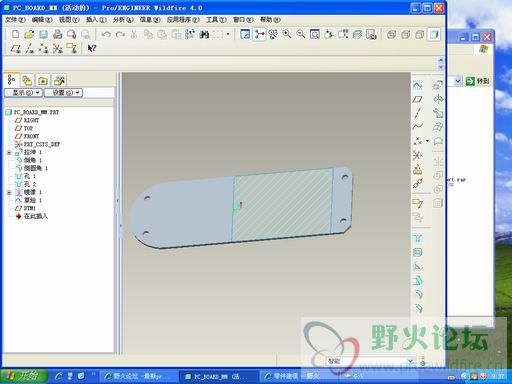This screenshot has height=384, width=512.
Task: Open the 插入 menu
Action: coord(96,20)
